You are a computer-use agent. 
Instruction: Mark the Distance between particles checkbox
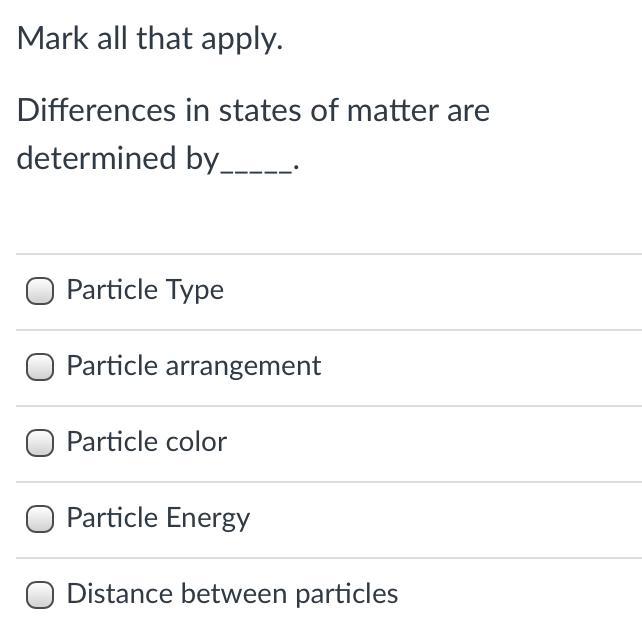coord(40,595)
